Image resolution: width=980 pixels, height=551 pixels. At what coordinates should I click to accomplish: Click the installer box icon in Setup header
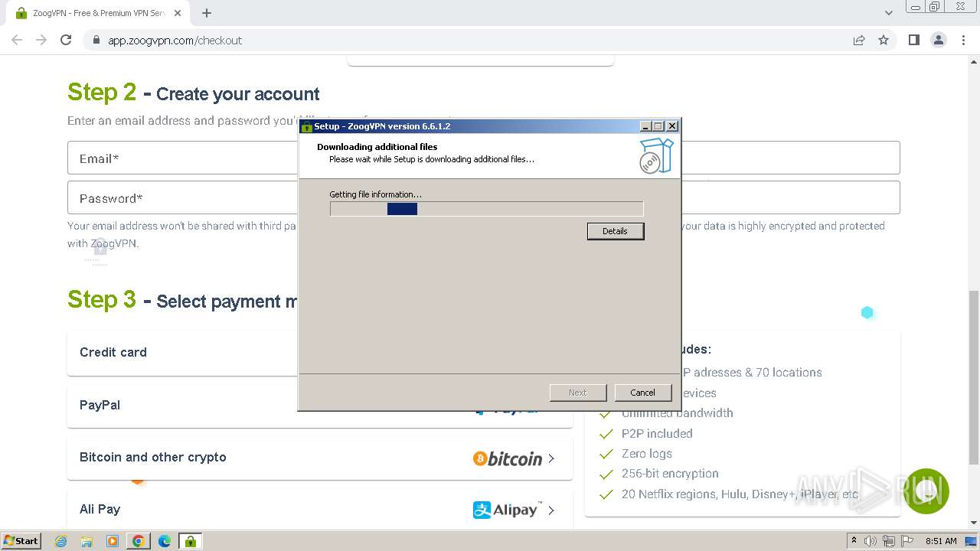pos(656,155)
